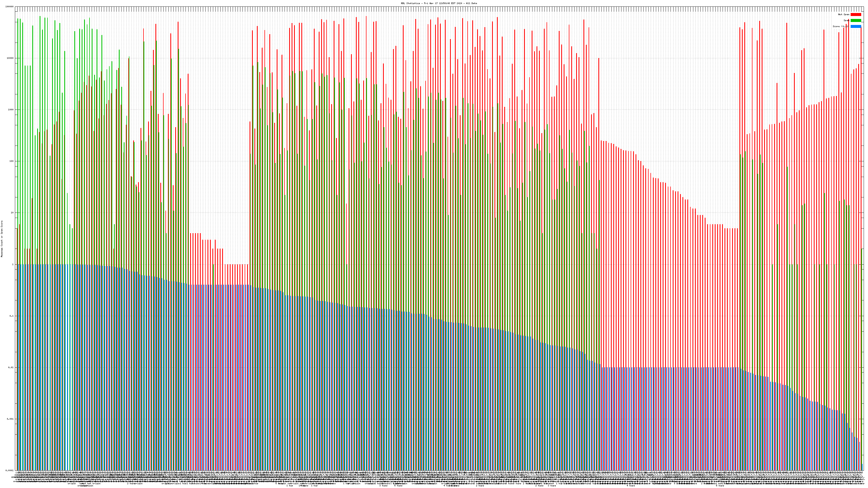Click the RBL Statistics chart title

(x=439, y=3)
